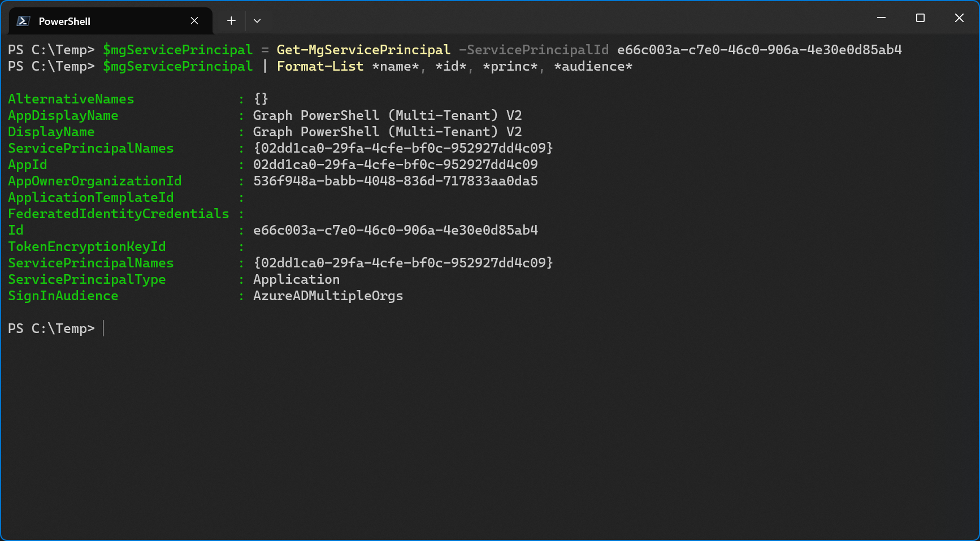
Task: Click the AzureADMultipleOrgs value
Action: coord(328,296)
